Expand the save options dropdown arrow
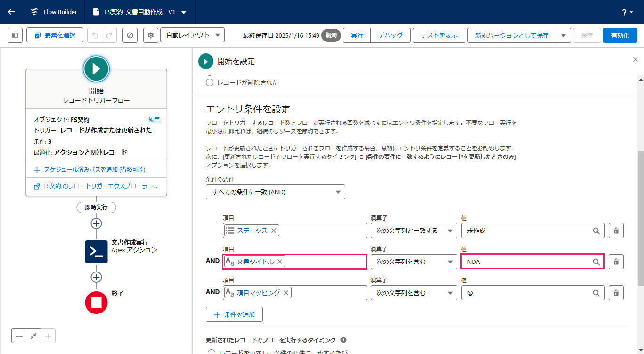The width and height of the screenshot is (644, 354). pyautogui.click(x=563, y=35)
